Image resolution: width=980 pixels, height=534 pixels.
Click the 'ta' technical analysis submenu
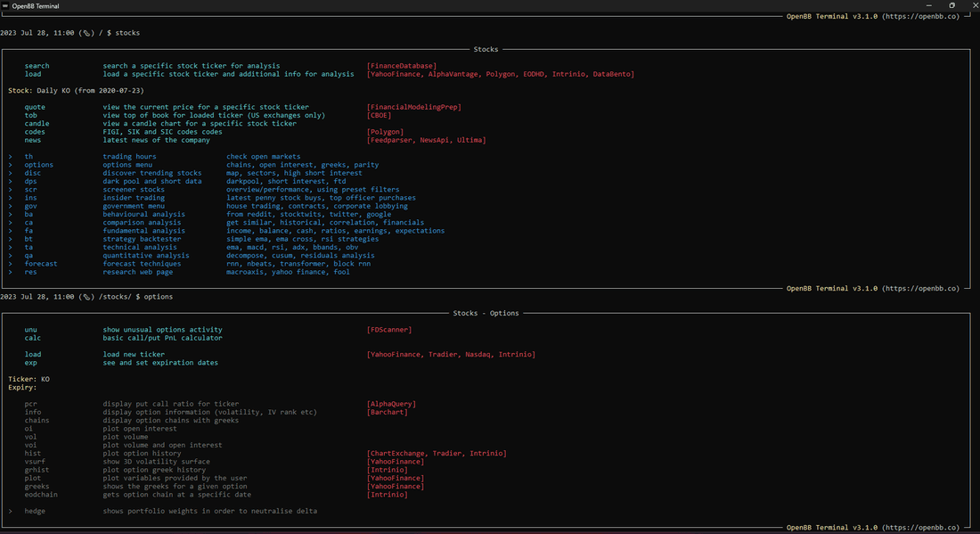(29, 247)
